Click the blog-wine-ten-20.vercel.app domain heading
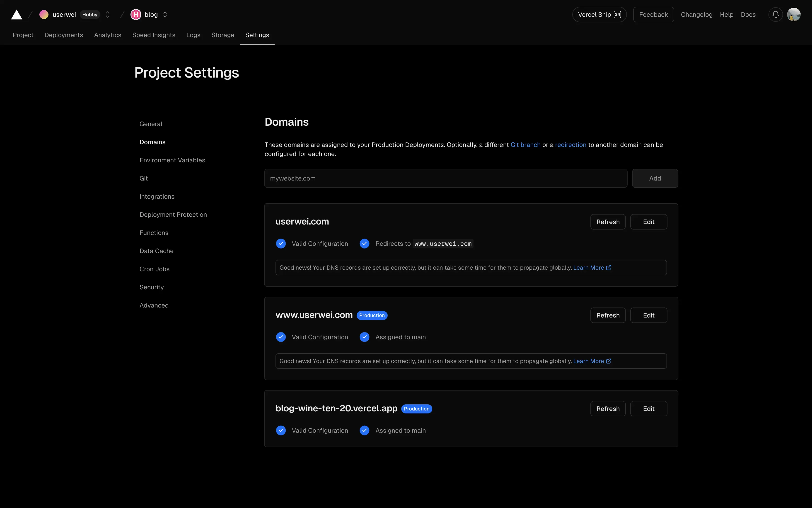812x508 pixels. pyautogui.click(x=336, y=408)
